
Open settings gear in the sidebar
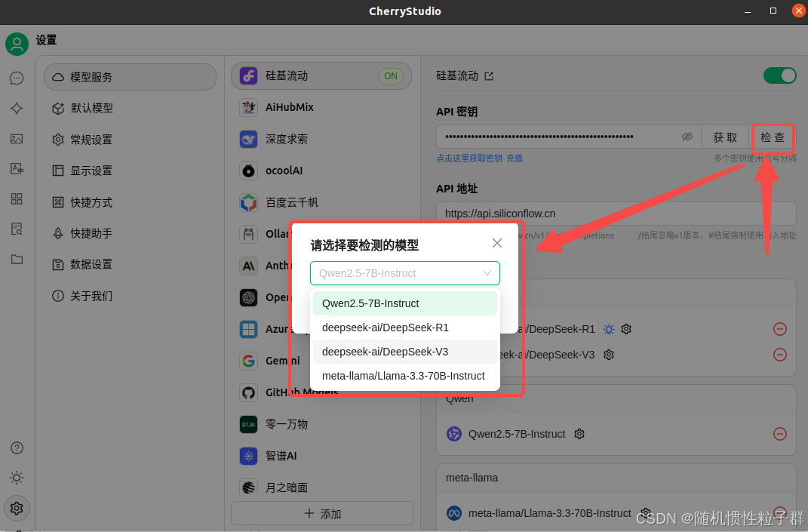point(17,509)
